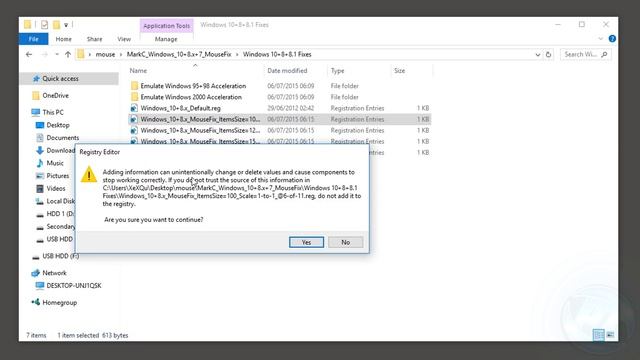The image size is (640, 360).
Task: Click the Registry Editor warning icon
Action: click(89, 174)
